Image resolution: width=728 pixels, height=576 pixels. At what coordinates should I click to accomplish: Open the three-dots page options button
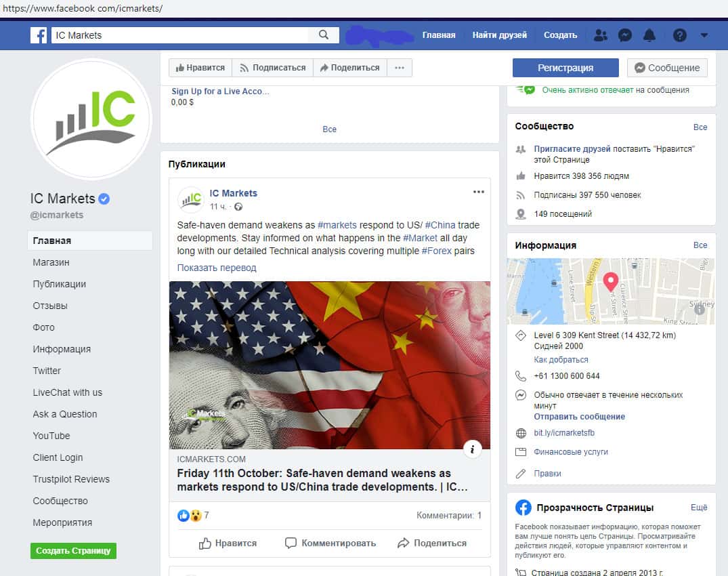point(400,68)
